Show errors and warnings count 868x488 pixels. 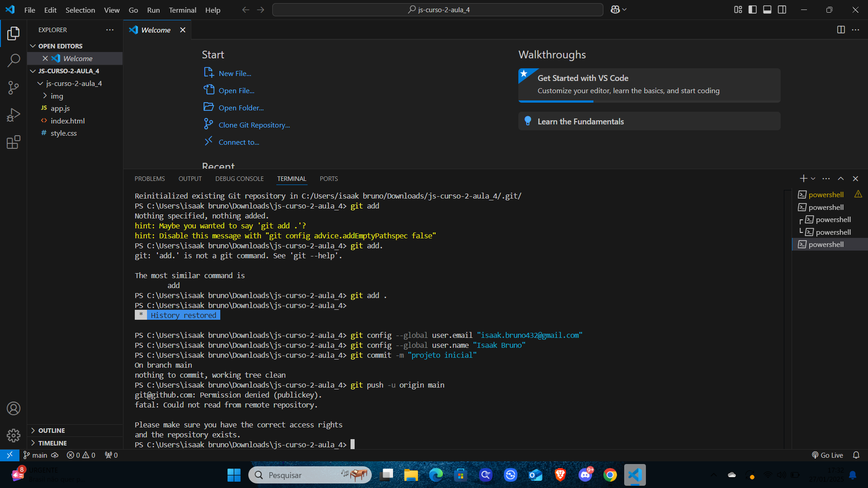pos(81,455)
